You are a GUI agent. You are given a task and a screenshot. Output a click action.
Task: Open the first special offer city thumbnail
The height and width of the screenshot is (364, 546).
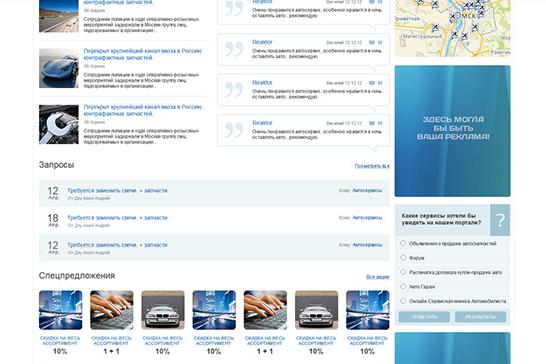tap(61, 310)
